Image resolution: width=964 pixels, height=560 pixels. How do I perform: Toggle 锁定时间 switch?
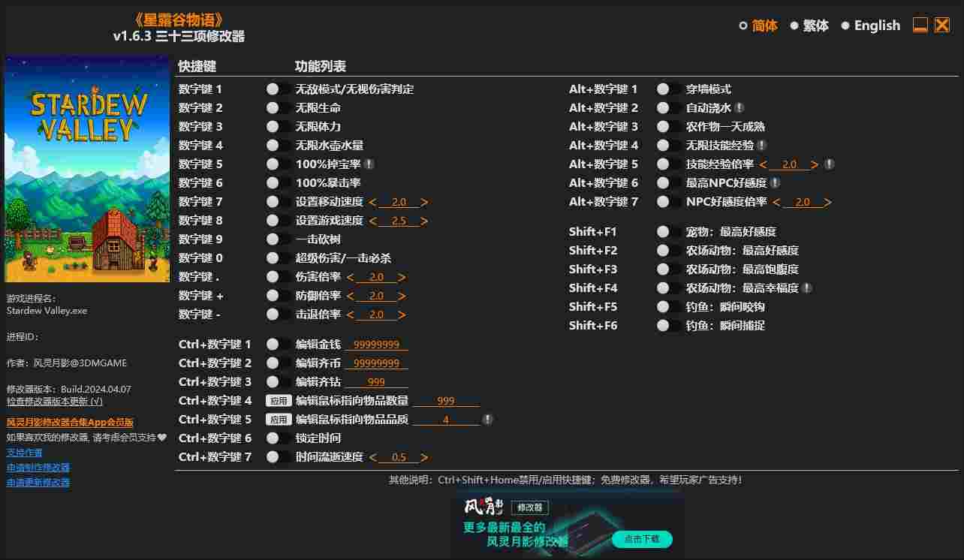(279, 438)
